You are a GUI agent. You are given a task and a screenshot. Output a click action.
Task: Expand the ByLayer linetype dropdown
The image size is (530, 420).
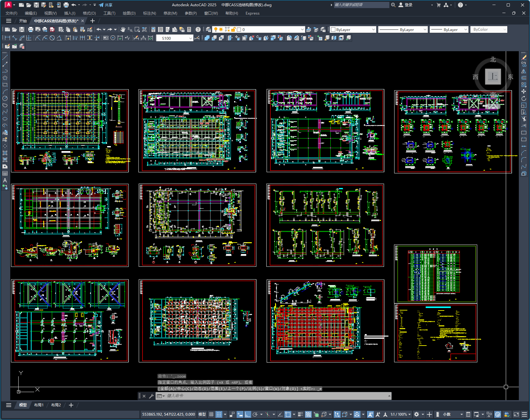403,29
